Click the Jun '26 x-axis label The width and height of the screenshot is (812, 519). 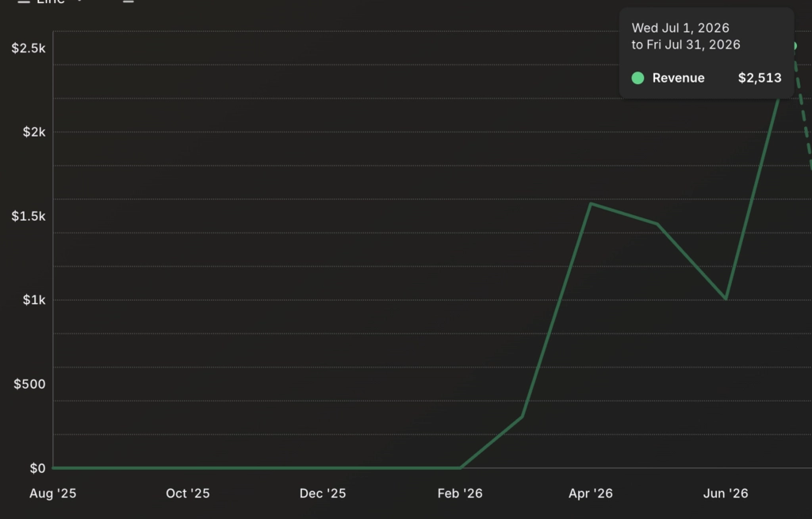click(726, 494)
